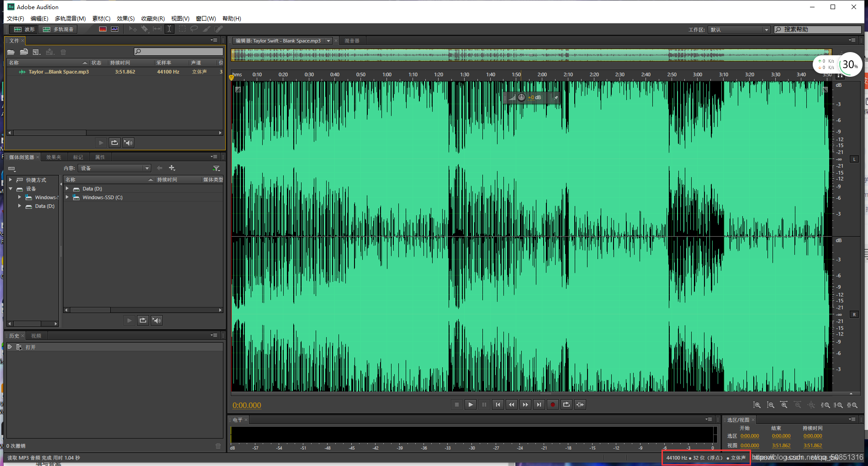The height and width of the screenshot is (466, 868).
Task: Sort files by 名称 column header
Action: [48, 63]
